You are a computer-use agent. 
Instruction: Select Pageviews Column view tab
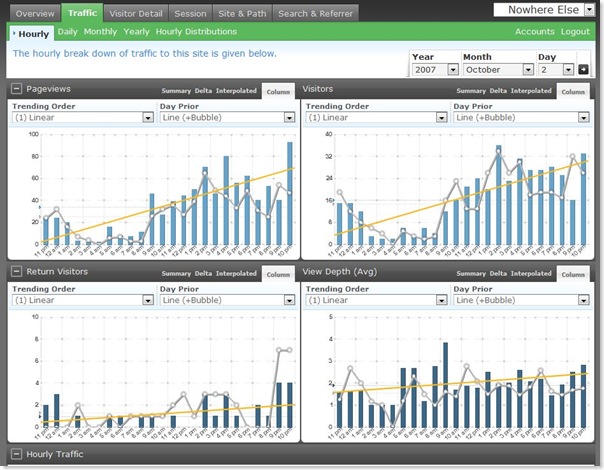click(278, 92)
